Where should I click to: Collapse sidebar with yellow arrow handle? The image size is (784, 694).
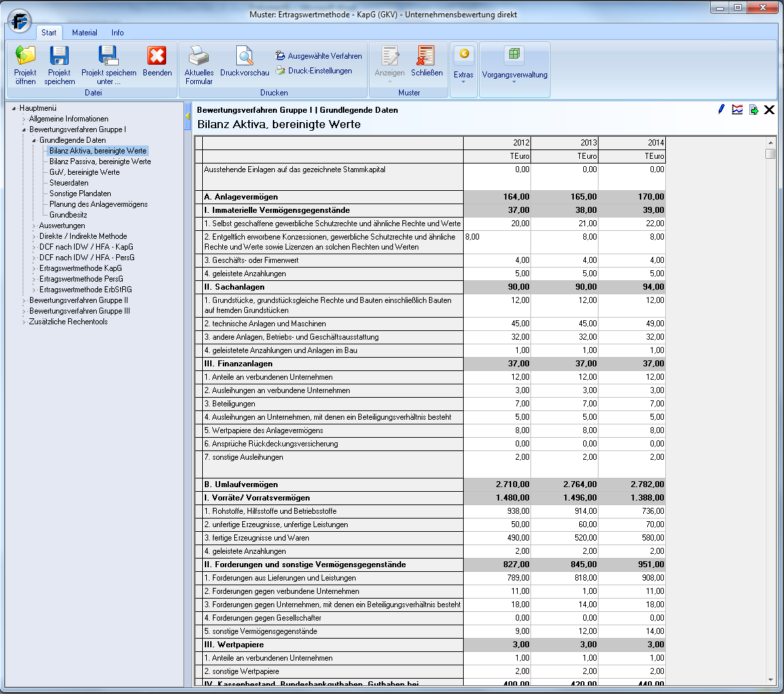pyautogui.click(x=187, y=116)
